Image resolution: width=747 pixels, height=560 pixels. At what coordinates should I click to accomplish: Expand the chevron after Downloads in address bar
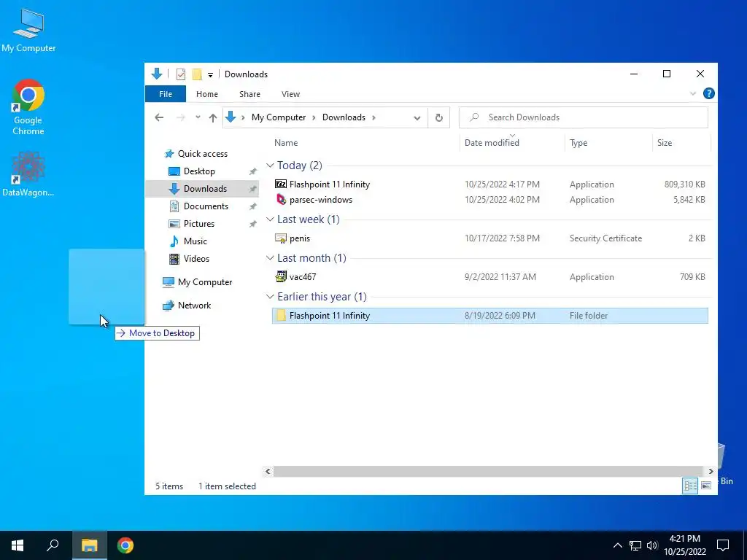373,117
